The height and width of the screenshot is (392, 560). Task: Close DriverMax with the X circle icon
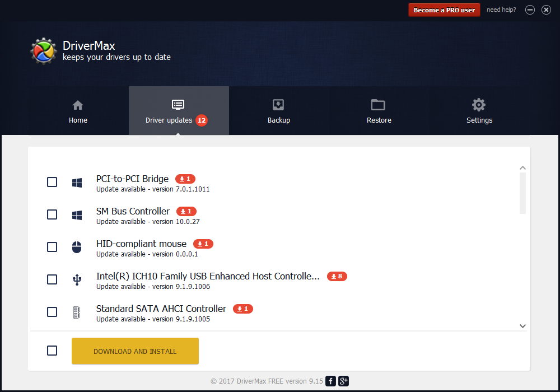[546, 10]
